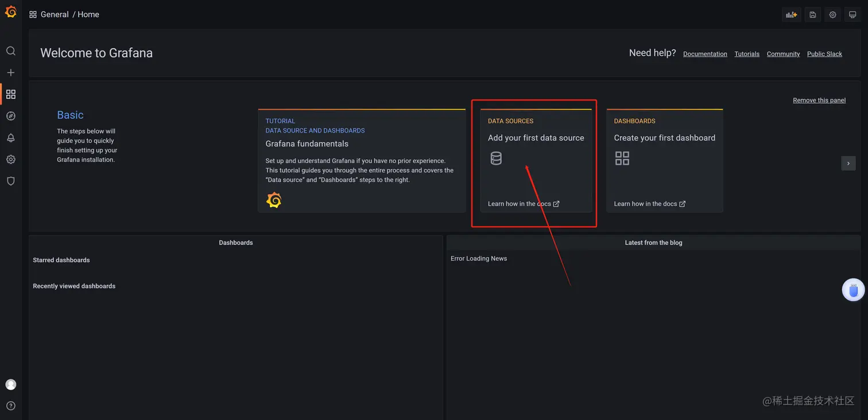Click the Error Loading News text

(x=479, y=259)
